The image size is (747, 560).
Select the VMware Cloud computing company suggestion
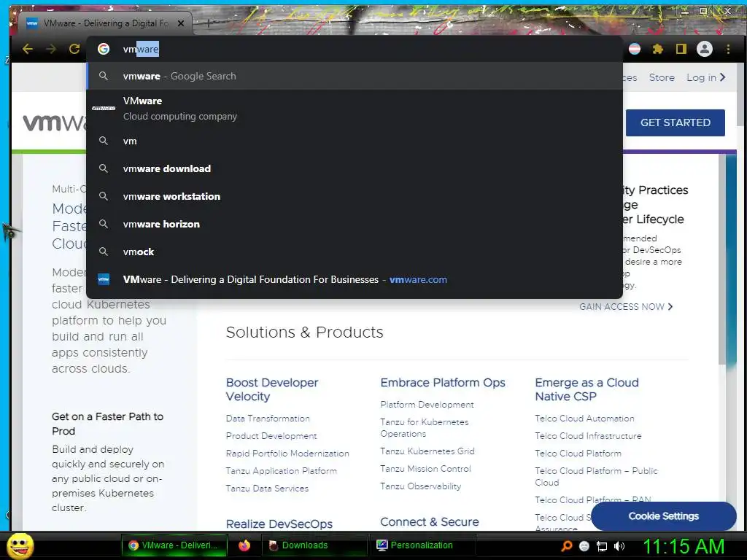click(x=355, y=109)
